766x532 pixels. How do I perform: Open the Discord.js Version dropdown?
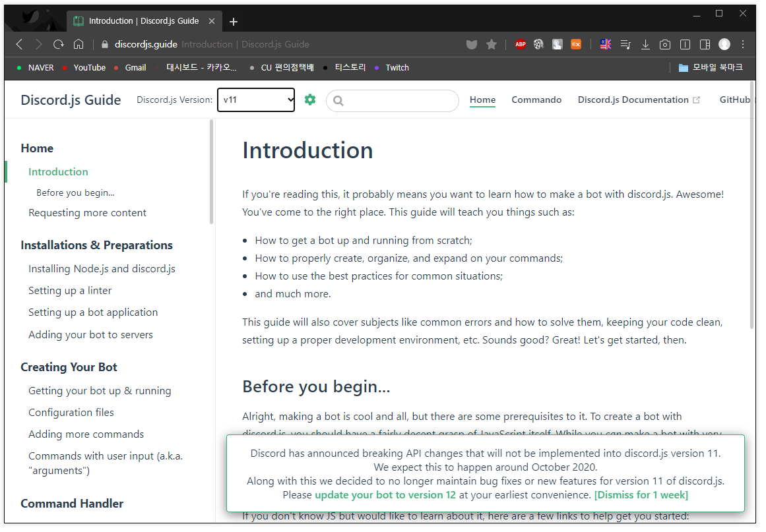click(256, 100)
